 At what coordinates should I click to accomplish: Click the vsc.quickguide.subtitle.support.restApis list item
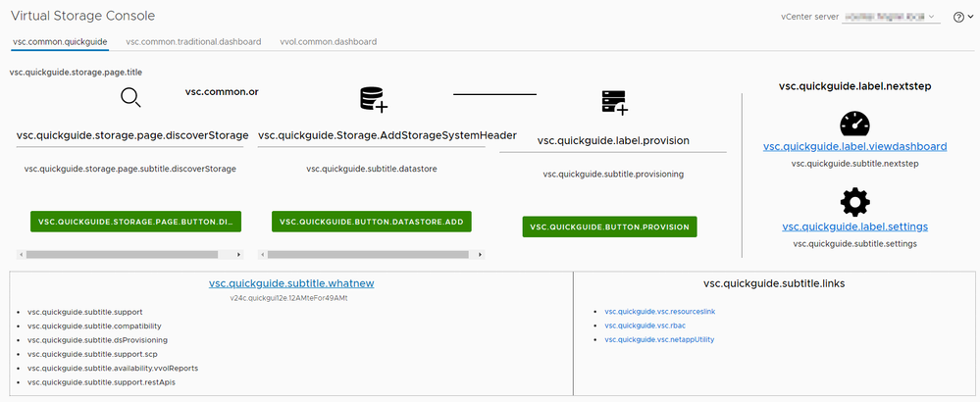coord(101,382)
